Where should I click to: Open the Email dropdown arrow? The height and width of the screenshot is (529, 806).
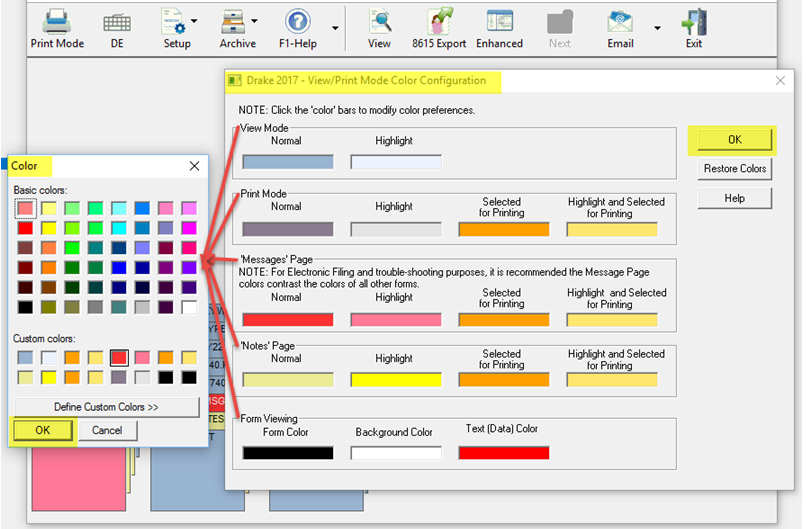coord(657,28)
